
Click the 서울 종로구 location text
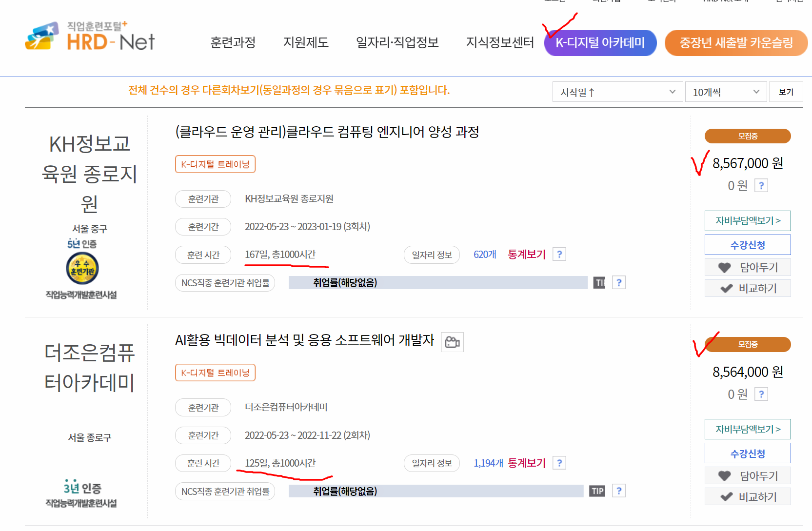click(x=90, y=437)
